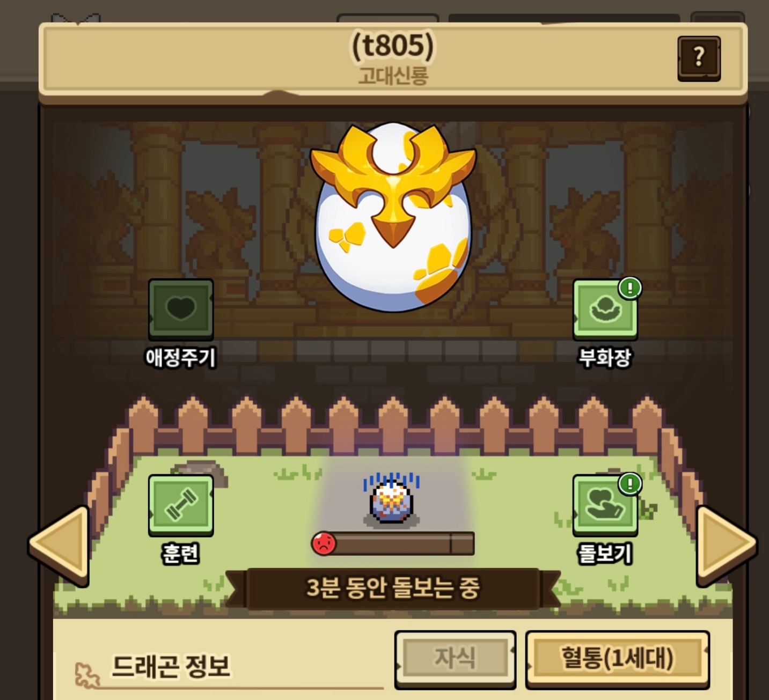
Task: Go to next dragon with right arrow
Action: [x=727, y=546]
